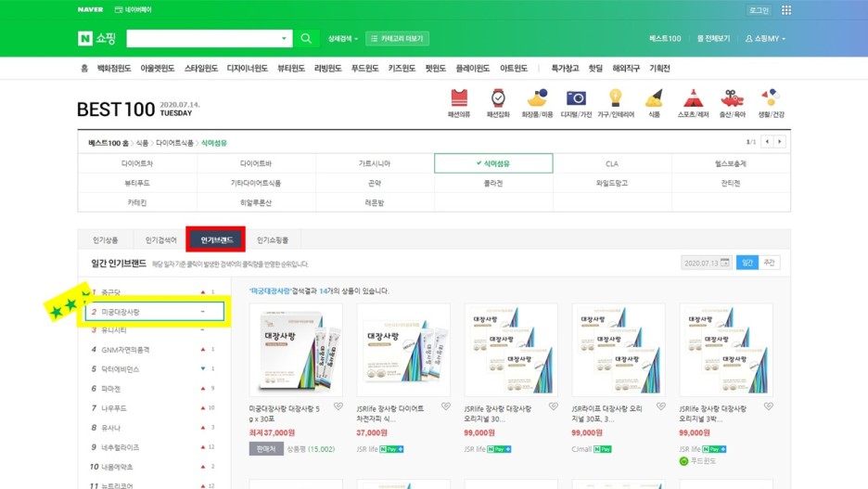Expand the 상세검색 dropdown
The height and width of the screenshot is (489, 868).
(x=343, y=38)
